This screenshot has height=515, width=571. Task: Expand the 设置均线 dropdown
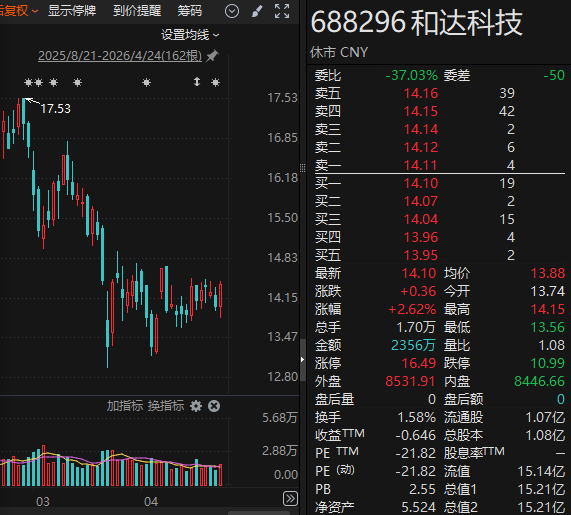pyautogui.click(x=190, y=35)
